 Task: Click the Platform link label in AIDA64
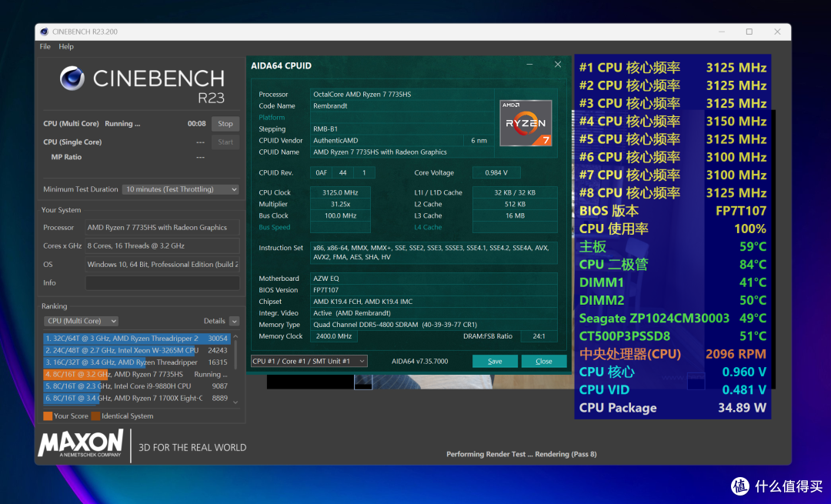[x=272, y=117]
